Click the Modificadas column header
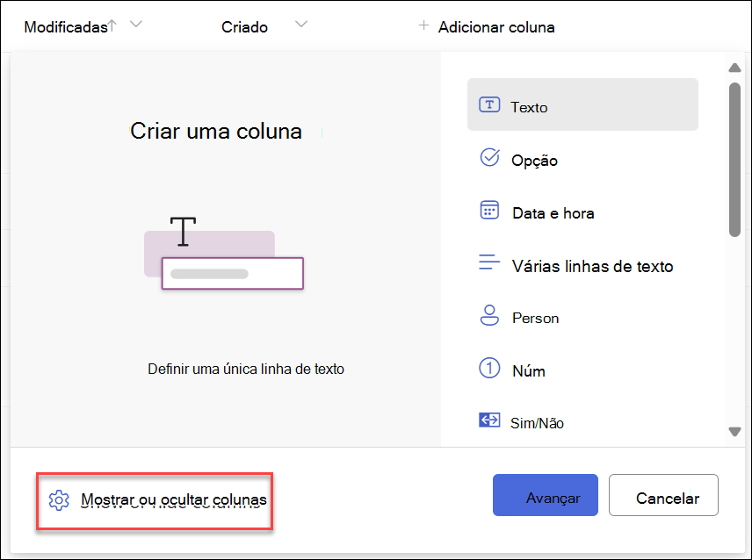The width and height of the screenshot is (752, 560). 66,27
